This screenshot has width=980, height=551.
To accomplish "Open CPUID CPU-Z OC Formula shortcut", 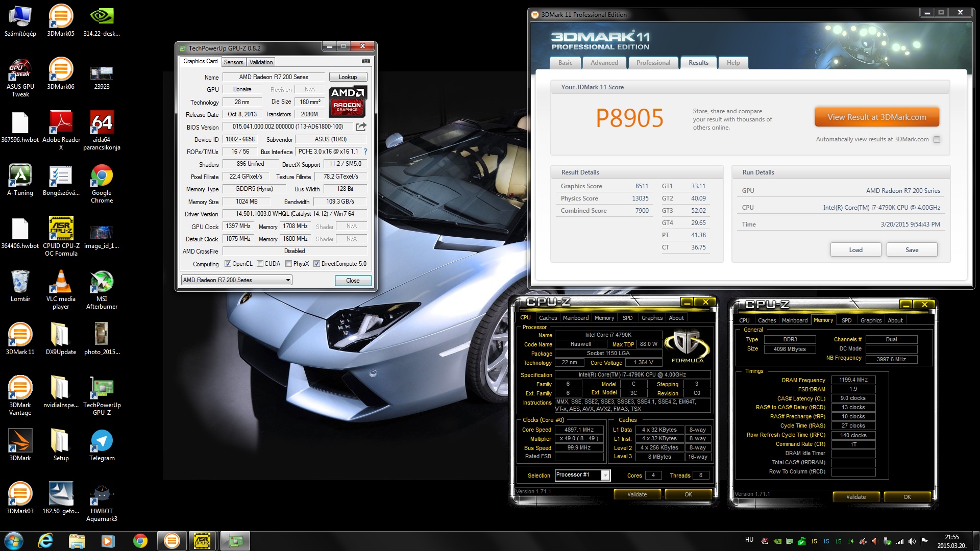I will pos(61,236).
